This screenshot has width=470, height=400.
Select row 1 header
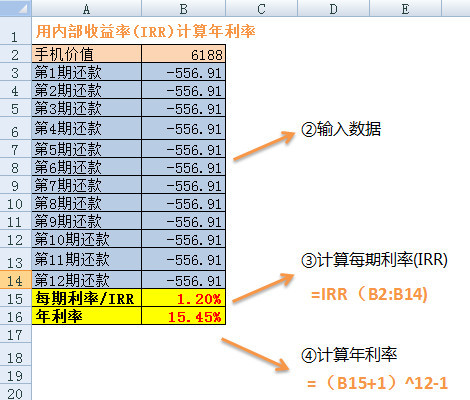click(x=16, y=30)
